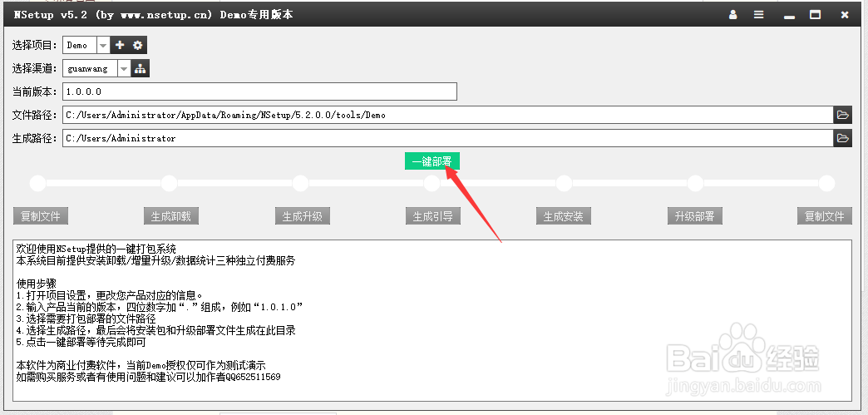Click the 选择渠道 label

click(x=35, y=69)
